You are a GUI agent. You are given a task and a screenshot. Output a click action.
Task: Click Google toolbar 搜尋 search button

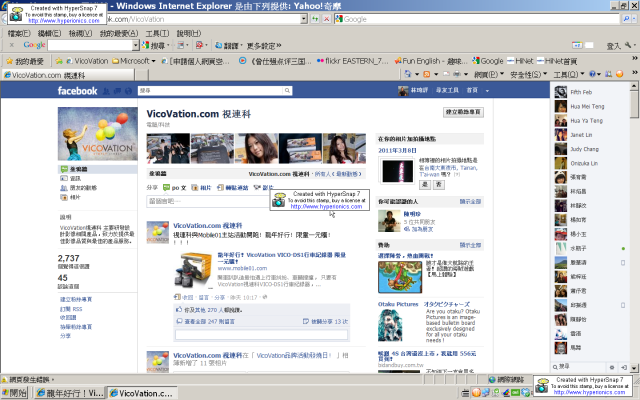pyautogui.click(x=153, y=45)
